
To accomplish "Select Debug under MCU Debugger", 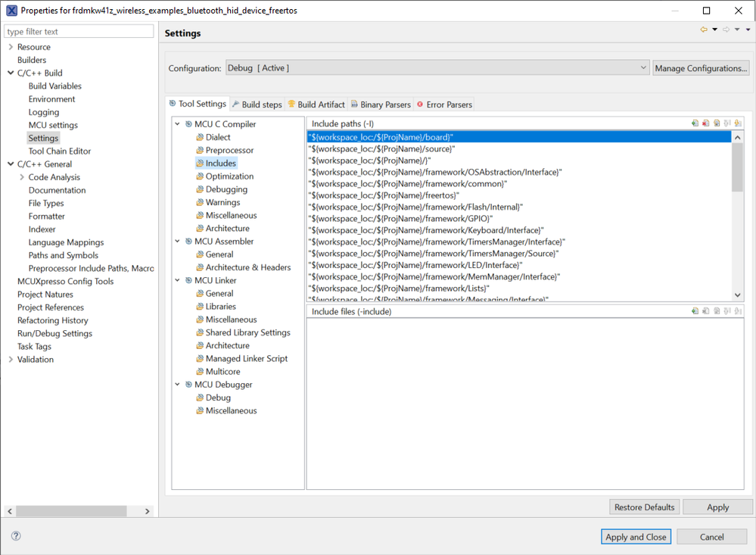I will [x=218, y=398].
